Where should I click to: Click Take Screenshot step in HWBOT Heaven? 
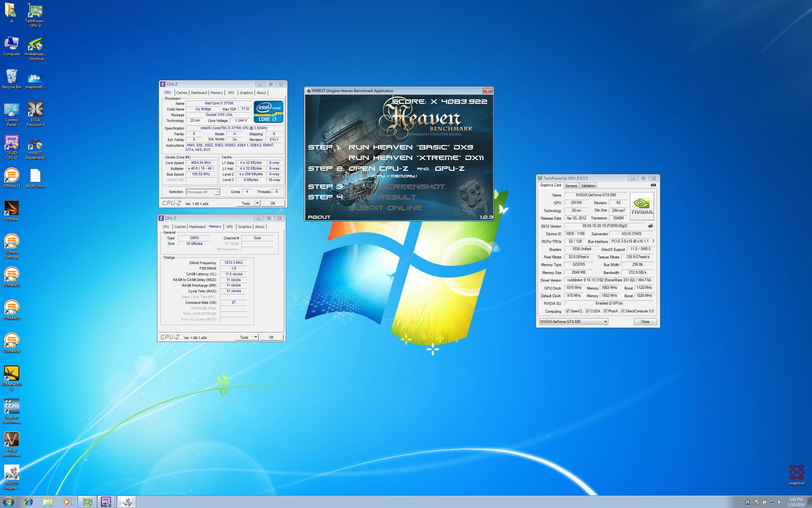(396, 186)
